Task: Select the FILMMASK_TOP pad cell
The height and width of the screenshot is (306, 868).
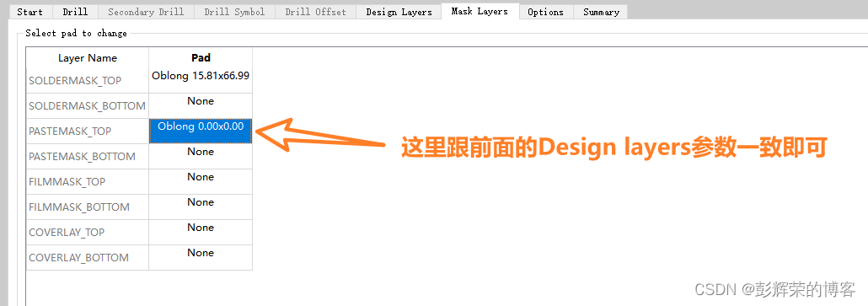Action: click(201, 181)
